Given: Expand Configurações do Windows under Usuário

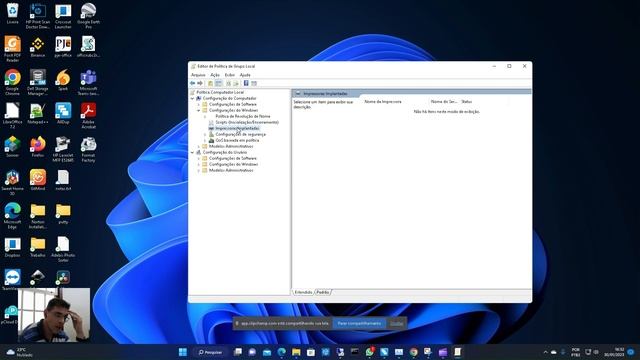Looking at the screenshot, I should tap(199, 164).
